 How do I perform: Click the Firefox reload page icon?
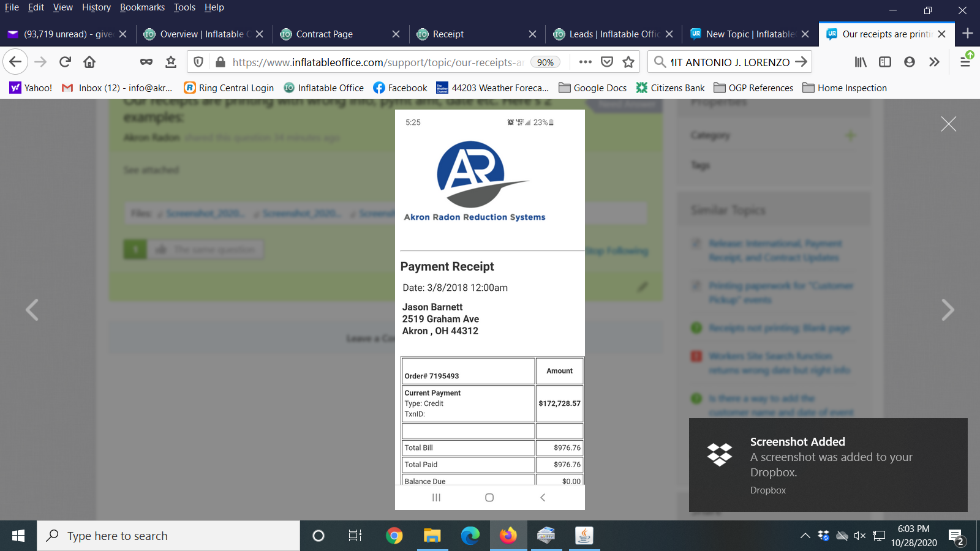[65, 62]
